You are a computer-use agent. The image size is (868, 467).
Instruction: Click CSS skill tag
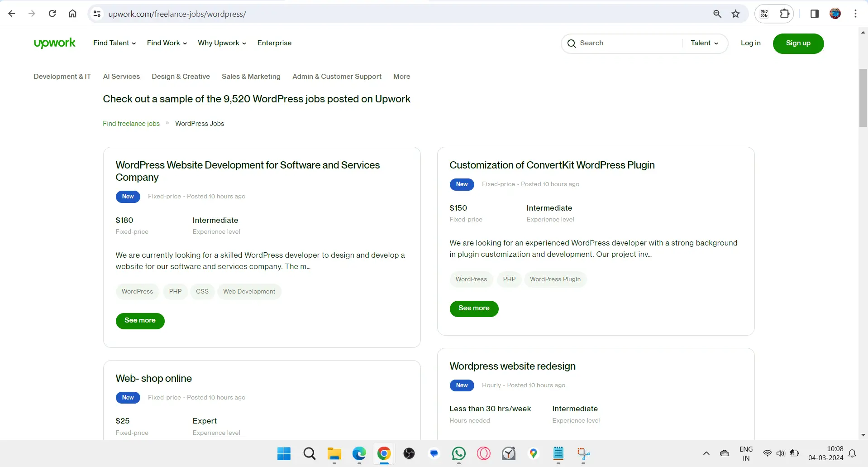(x=202, y=292)
